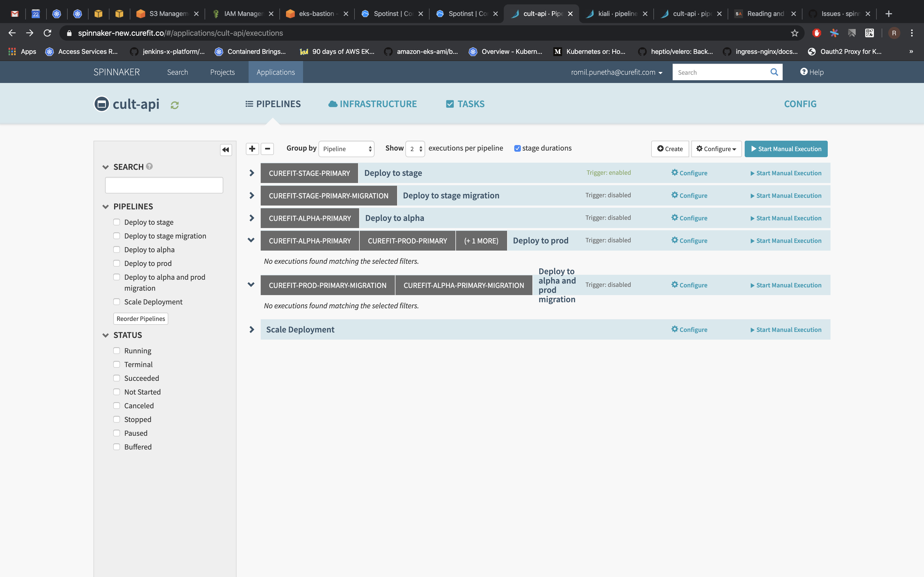924x577 pixels.
Task: Refresh the cult-api application cache
Action: click(x=175, y=105)
